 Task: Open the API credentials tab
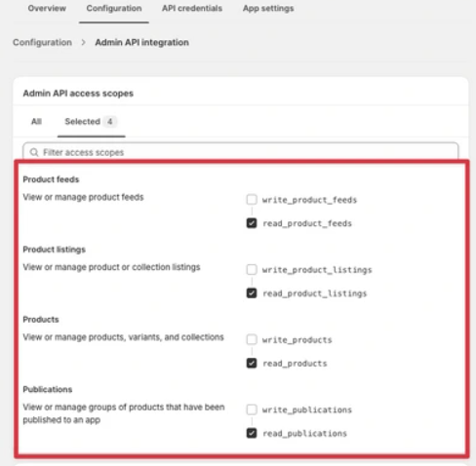pos(192,9)
